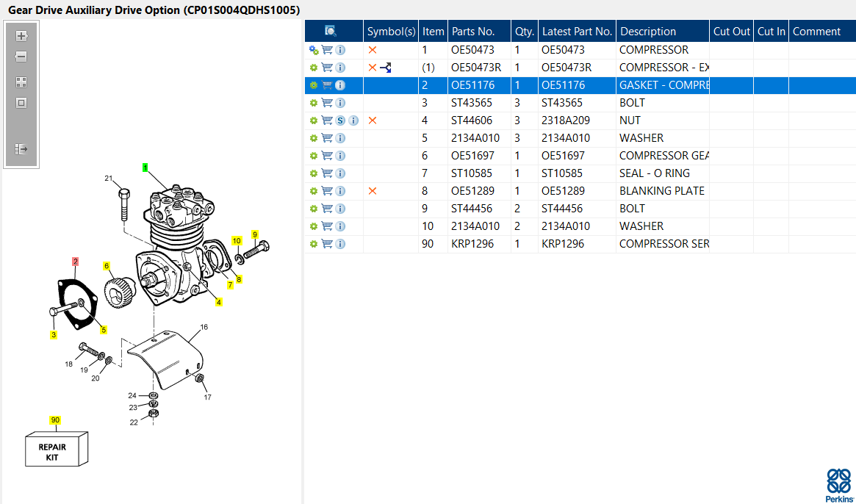The image size is (856, 504).
Task: Click part number ST10585 in Parts No. column
Action: (471, 173)
